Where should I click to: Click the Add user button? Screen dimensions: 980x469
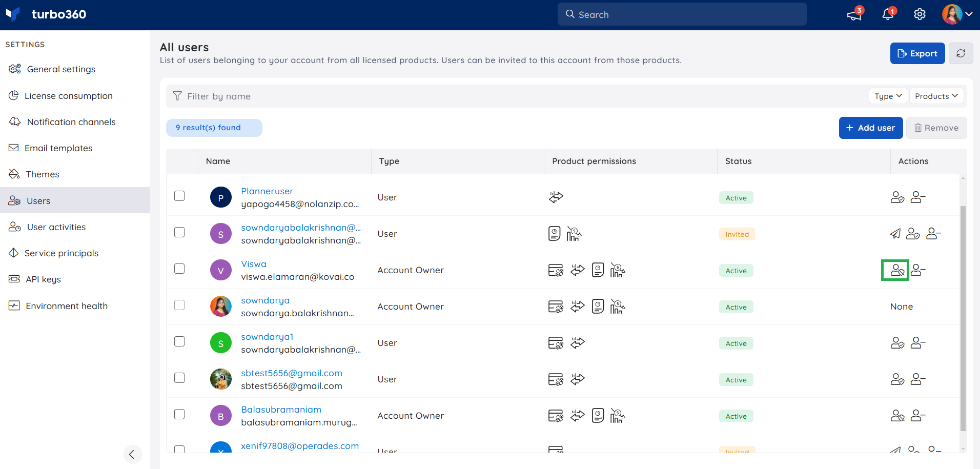[x=871, y=128]
